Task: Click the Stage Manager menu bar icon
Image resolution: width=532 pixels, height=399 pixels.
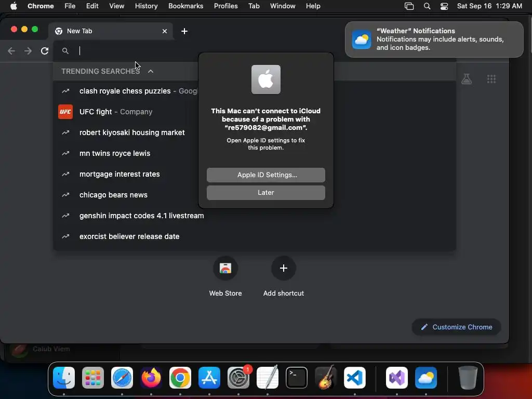Action: click(409, 6)
